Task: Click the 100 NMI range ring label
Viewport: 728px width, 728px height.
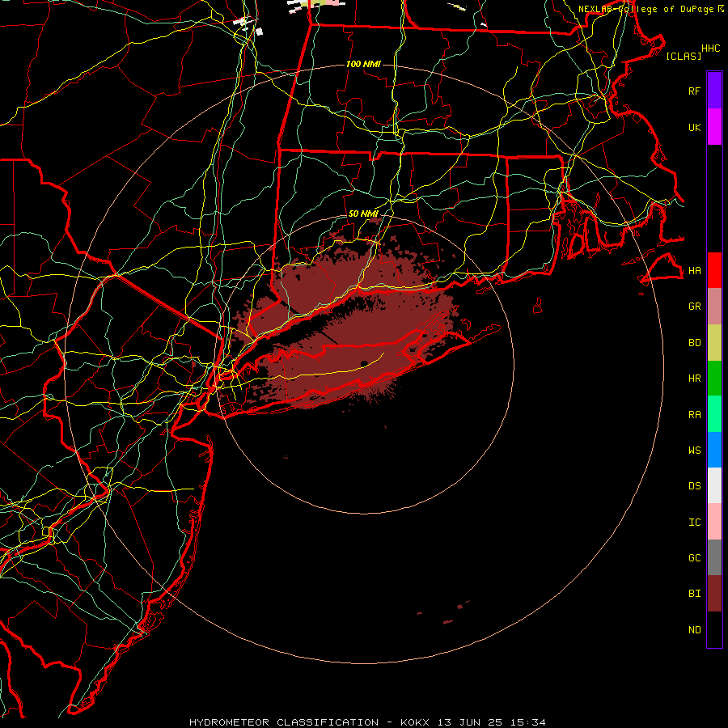Action: (x=363, y=64)
